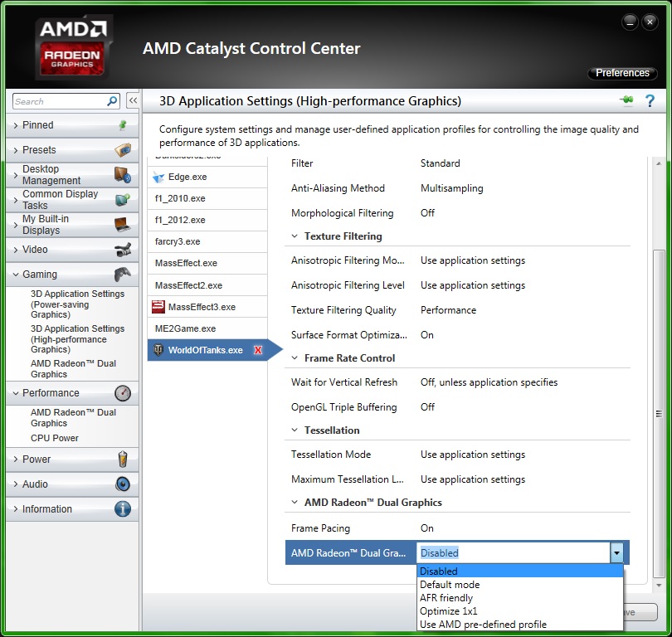Click the Common Display Tasks monitor icon
This screenshot has width=672, height=637.
pyautogui.click(x=123, y=200)
